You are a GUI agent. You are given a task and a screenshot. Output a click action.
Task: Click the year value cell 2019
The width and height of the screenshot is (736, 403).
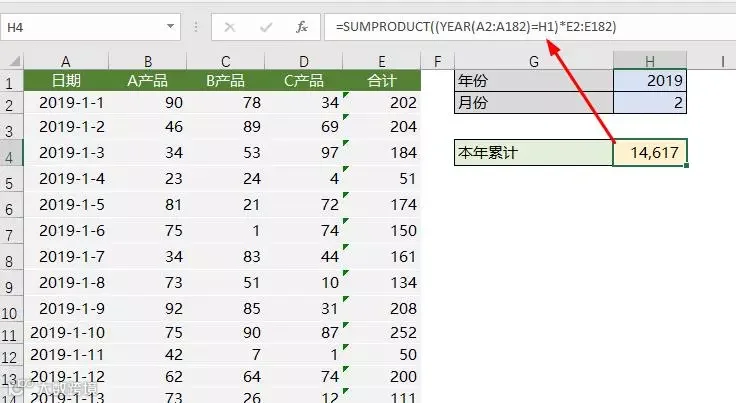click(x=650, y=81)
